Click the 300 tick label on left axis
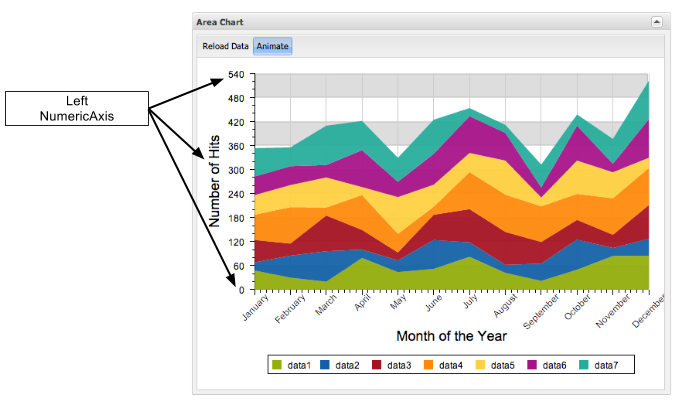The width and height of the screenshot is (676, 403). [x=236, y=170]
